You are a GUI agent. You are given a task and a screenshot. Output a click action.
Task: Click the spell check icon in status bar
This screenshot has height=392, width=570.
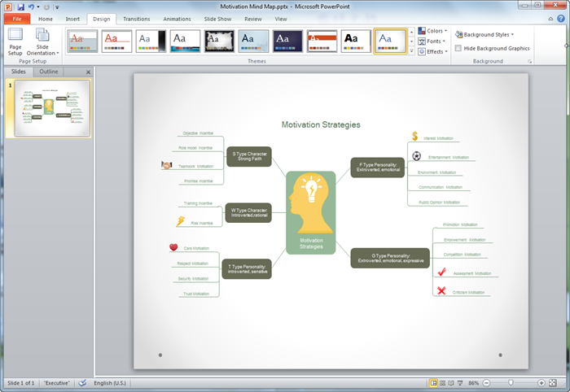click(x=82, y=382)
